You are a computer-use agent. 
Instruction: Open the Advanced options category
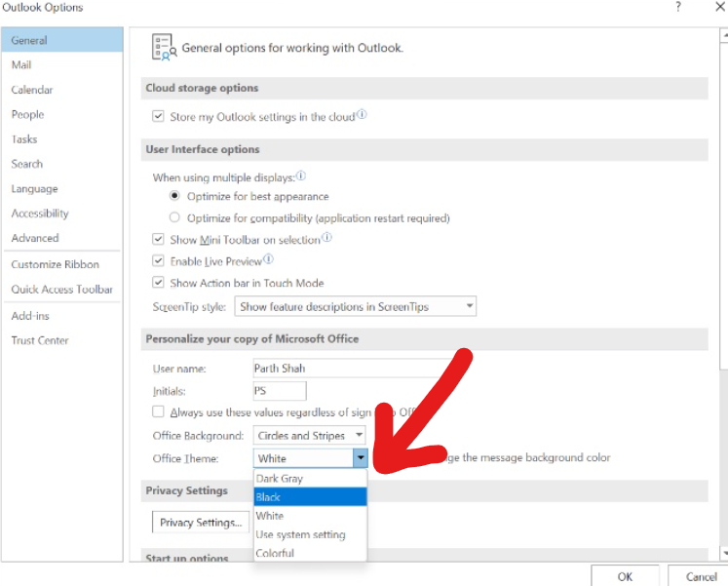(x=62, y=238)
